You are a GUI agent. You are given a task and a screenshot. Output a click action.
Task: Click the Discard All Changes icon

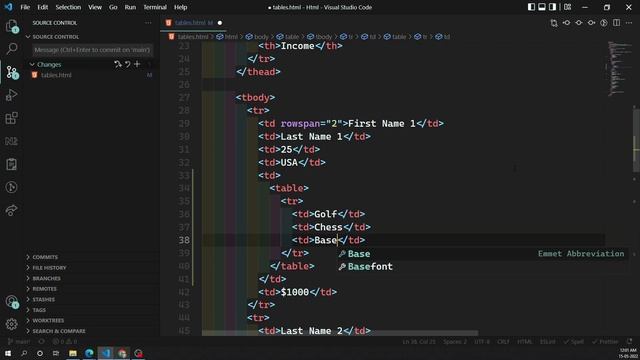pyautogui.click(x=127, y=64)
